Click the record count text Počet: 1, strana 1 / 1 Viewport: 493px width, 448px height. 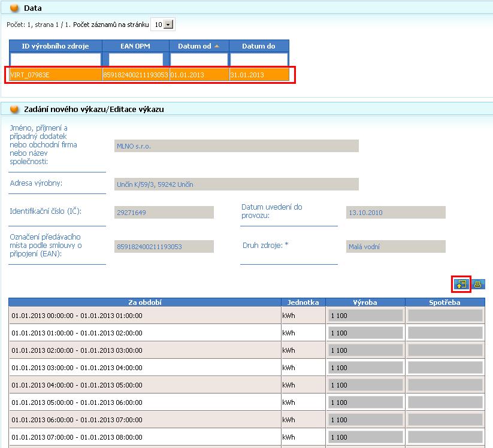click(x=38, y=25)
